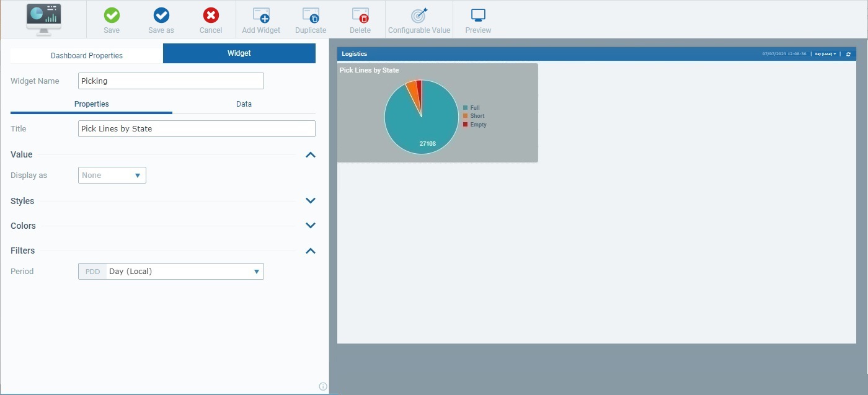868x395 pixels.
Task: Click the Save as button
Action: [x=161, y=19]
